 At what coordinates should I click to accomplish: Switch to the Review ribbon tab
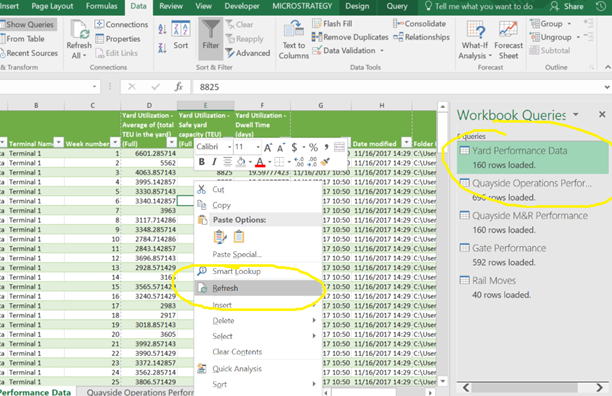(171, 6)
